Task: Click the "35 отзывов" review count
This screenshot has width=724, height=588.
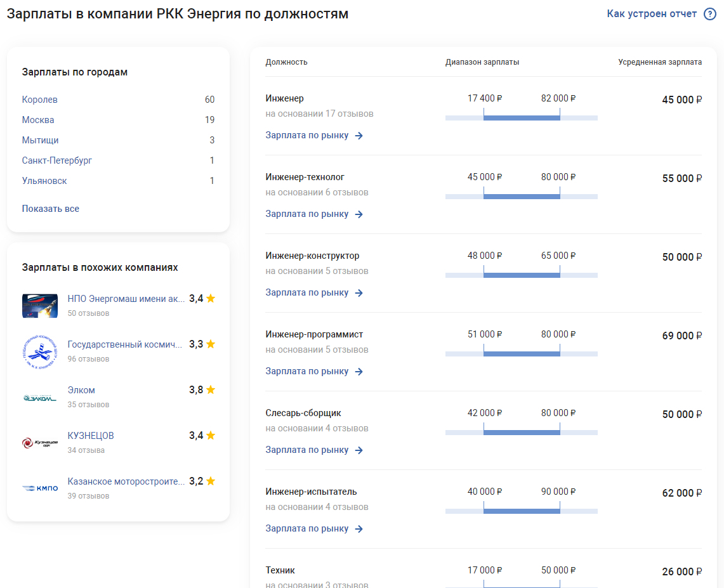Action: (88, 405)
